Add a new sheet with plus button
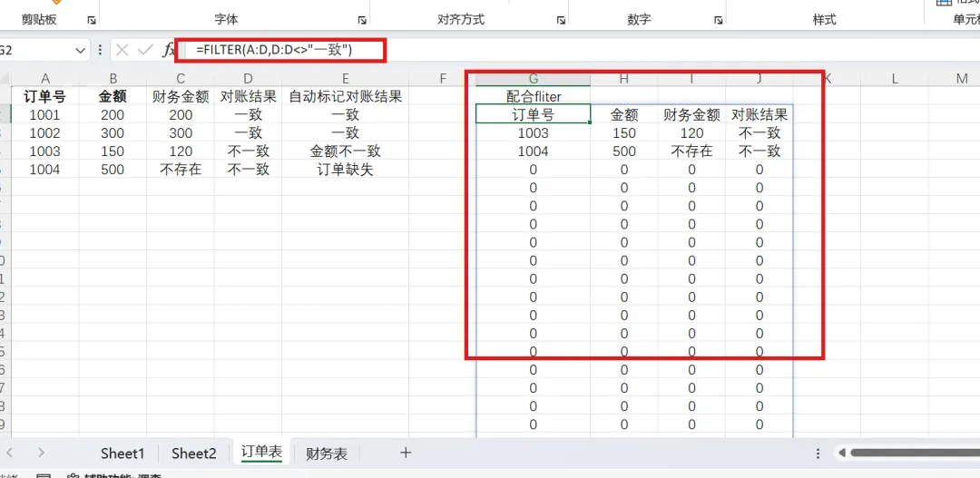The width and height of the screenshot is (980, 478). point(406,453)
